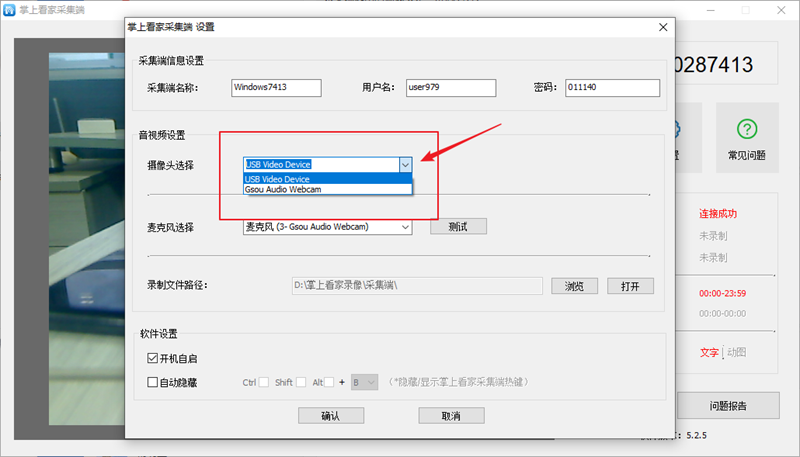Click the camera preview image in main window
The image size is (800, 457).
(87, 239)
